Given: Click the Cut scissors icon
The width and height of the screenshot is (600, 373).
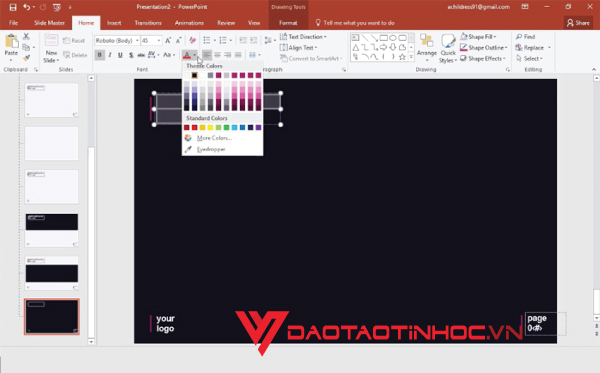Looking at the screenshot, I should point(26,37).
